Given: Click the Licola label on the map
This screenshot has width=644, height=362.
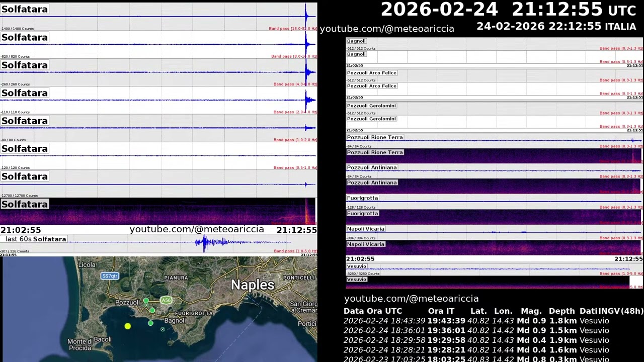Looking at the screenshot, I should point(87,264).
